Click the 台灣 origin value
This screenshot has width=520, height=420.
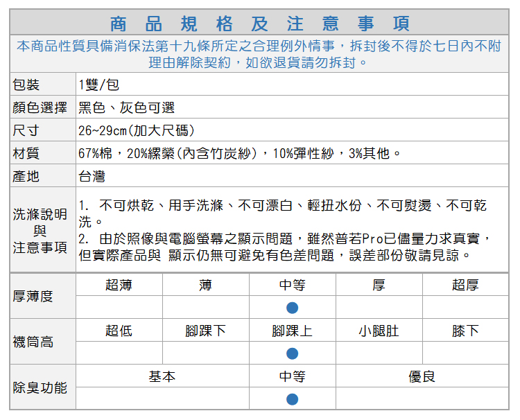(x=92, y=176)
